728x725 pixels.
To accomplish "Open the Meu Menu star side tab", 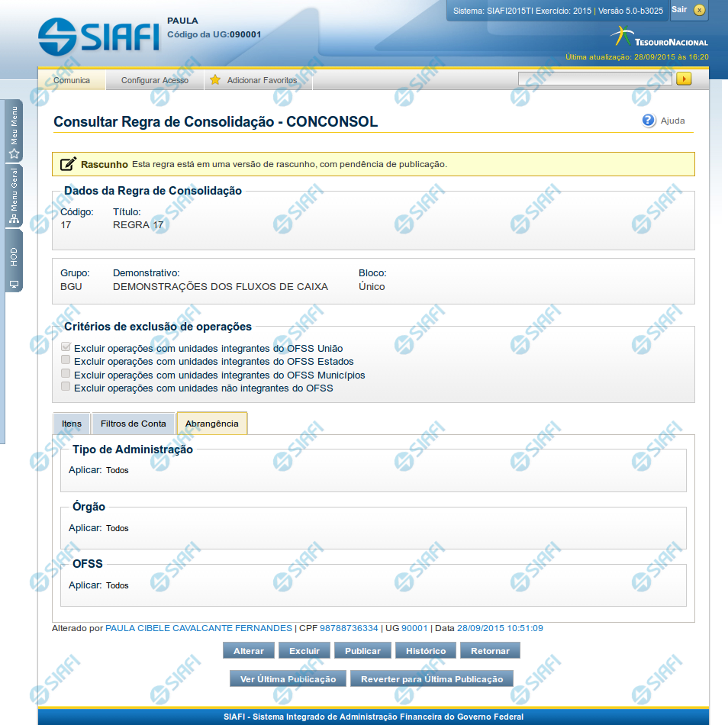I will pos(14,131).
